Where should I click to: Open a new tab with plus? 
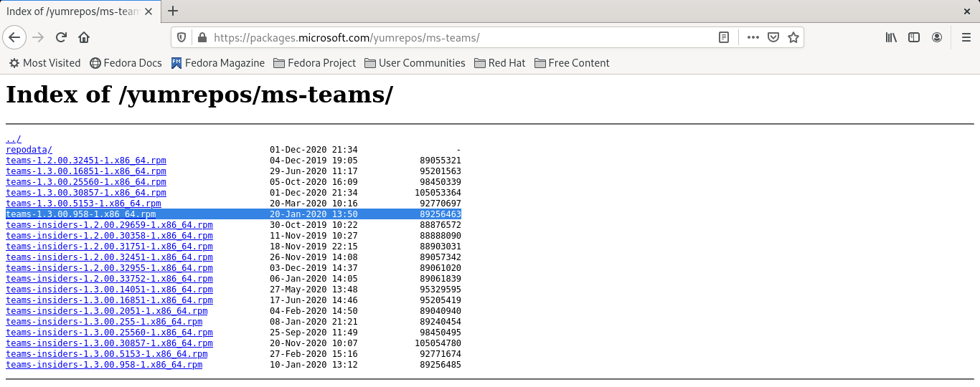coord(173,11)
